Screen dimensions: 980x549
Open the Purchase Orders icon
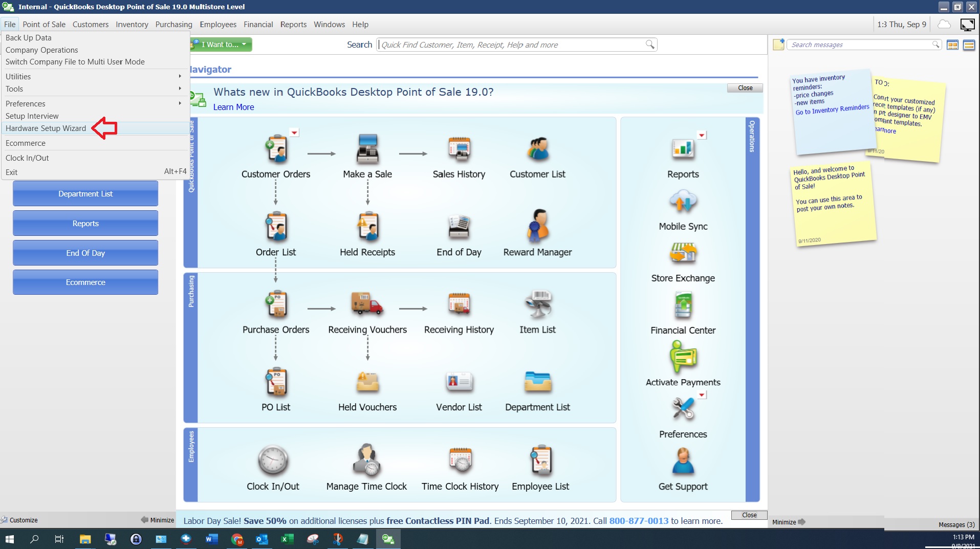pos(276,304)
